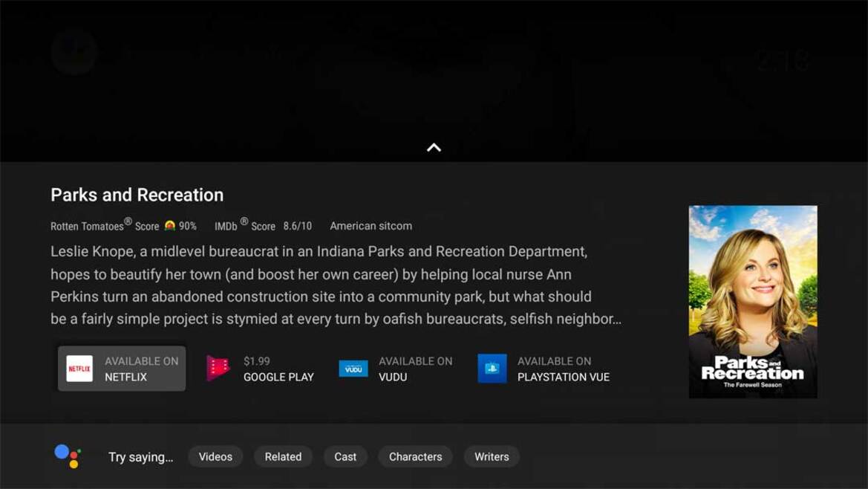Click the 'American sitcom' genre label
The width and height of the screenshot is (868, 489).
[371, 226]
